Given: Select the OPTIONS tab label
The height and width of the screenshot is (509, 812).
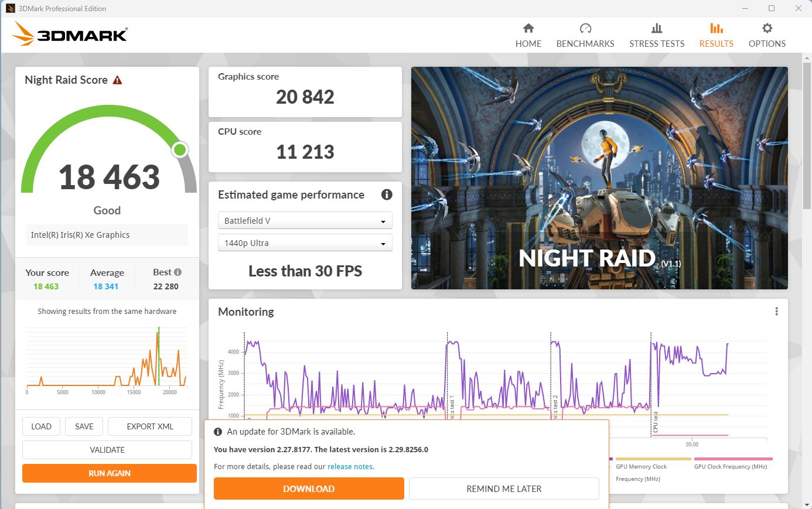Looking at the screenshot, I should [767, 44].
